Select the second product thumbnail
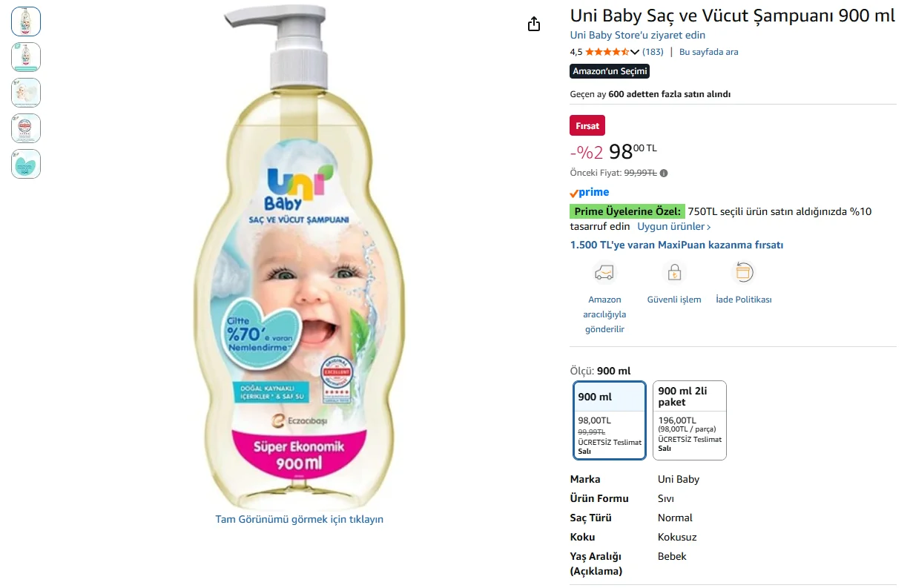Image resolution: width=910 pixels, height=588 pixels. (x=26, y=57)
